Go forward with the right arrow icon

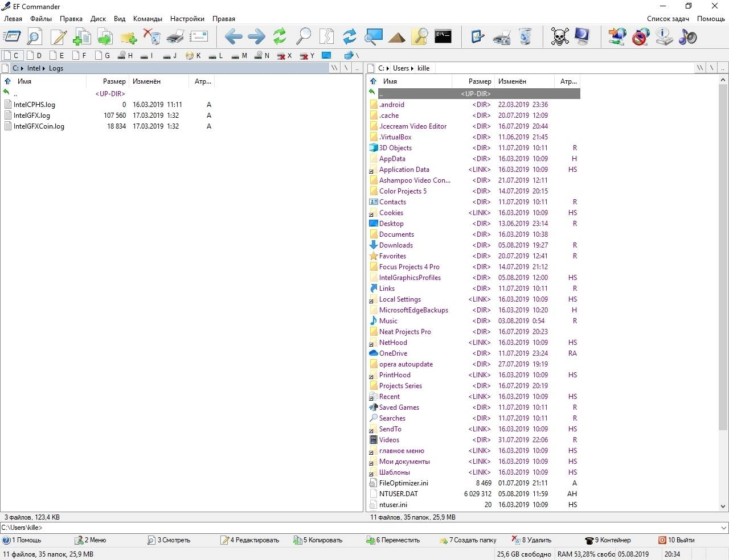tap(257, 37)
